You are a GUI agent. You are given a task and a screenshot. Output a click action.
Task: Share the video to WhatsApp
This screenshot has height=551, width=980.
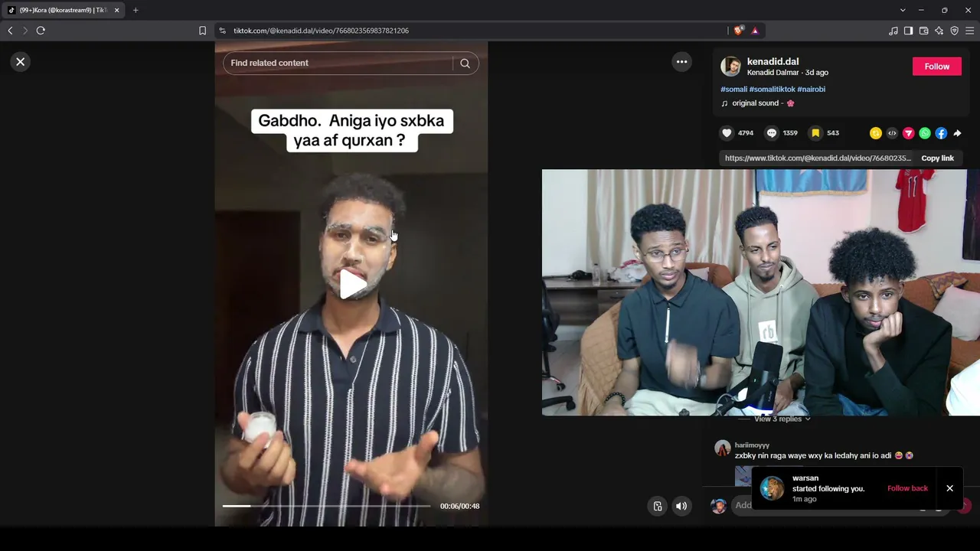[x=925, y=133]
